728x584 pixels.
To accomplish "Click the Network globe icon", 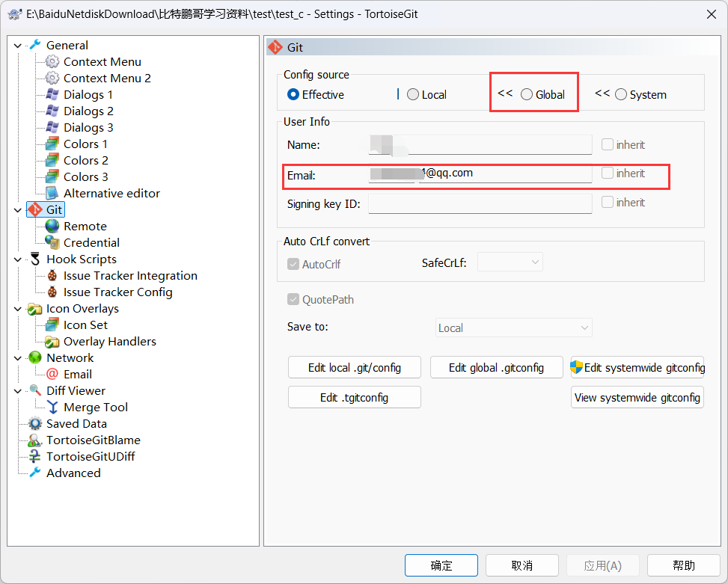I will click(x=35, y=357).
